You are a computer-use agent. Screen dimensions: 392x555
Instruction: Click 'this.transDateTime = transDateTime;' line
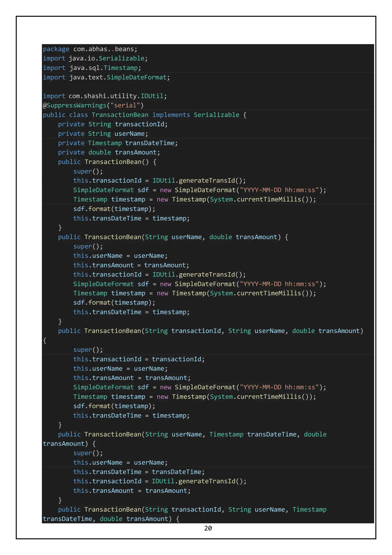click(x=139, y=472)
